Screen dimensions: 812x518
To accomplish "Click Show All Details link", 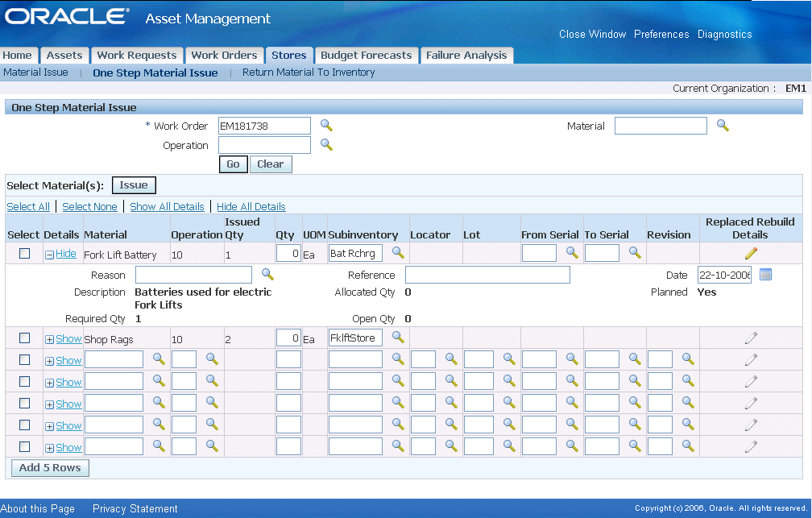I will (x=167, y=207).
